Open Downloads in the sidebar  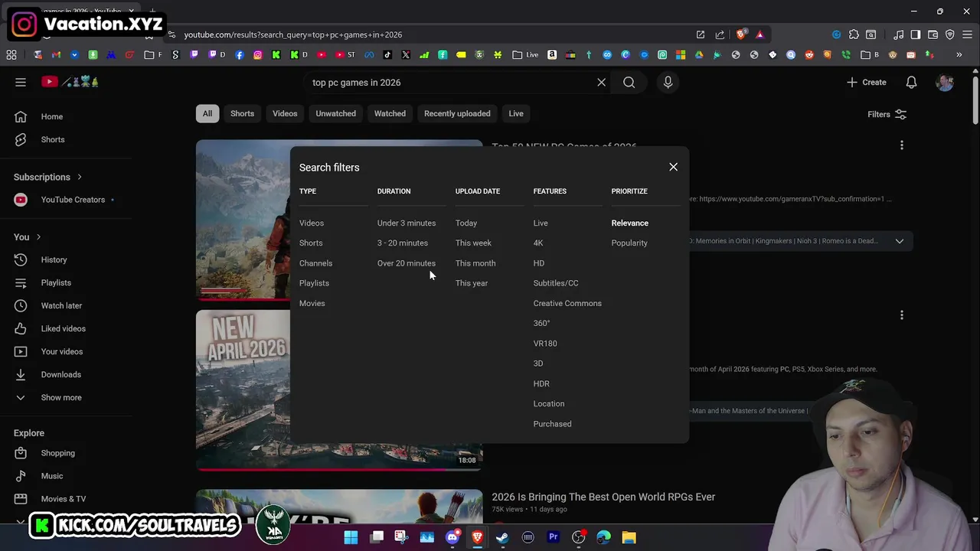(61, 374)
